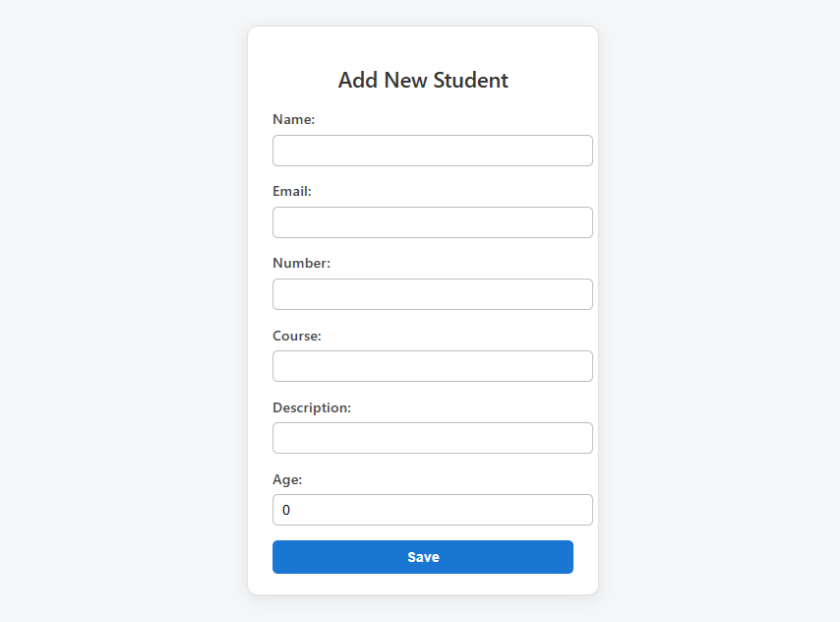
Task: Click the Age label
Action: point(287,479)
